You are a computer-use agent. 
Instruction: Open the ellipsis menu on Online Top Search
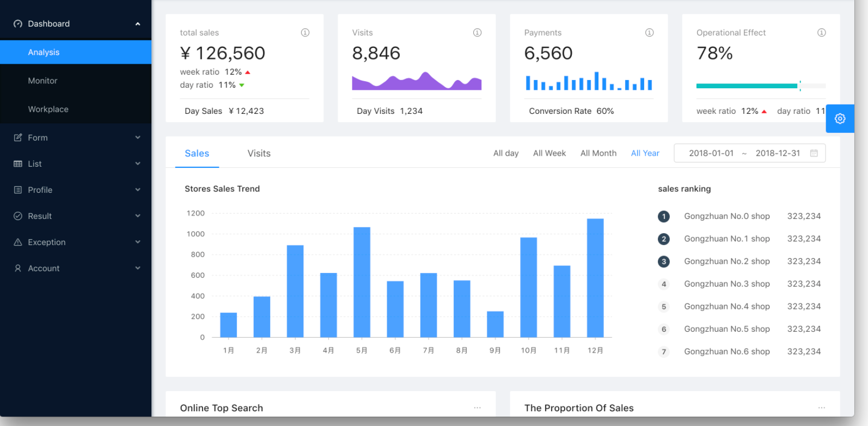(478, 408)
